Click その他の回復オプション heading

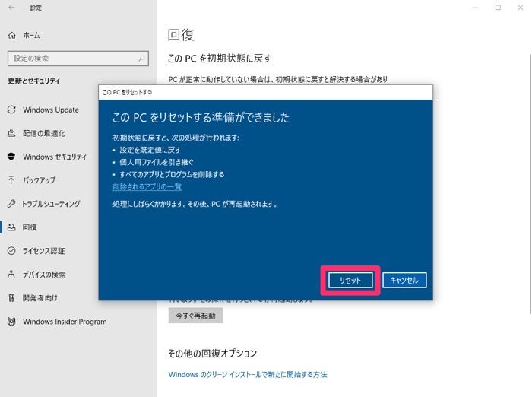(x=212, y=353)
